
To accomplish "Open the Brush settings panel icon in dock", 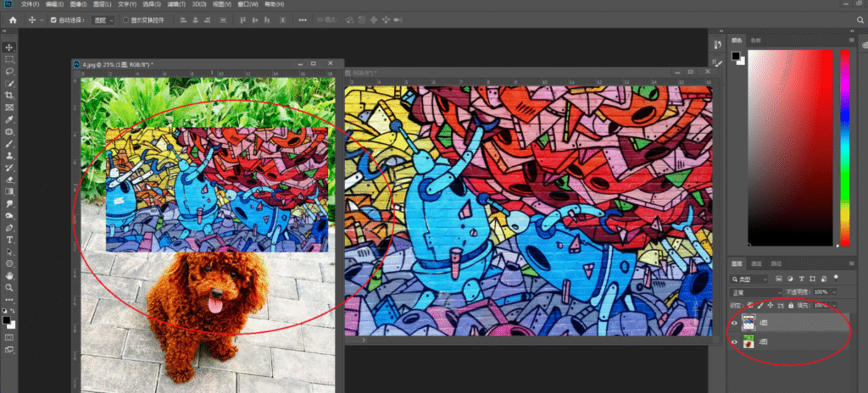I will pyautogui.click(x=717, y=63).
